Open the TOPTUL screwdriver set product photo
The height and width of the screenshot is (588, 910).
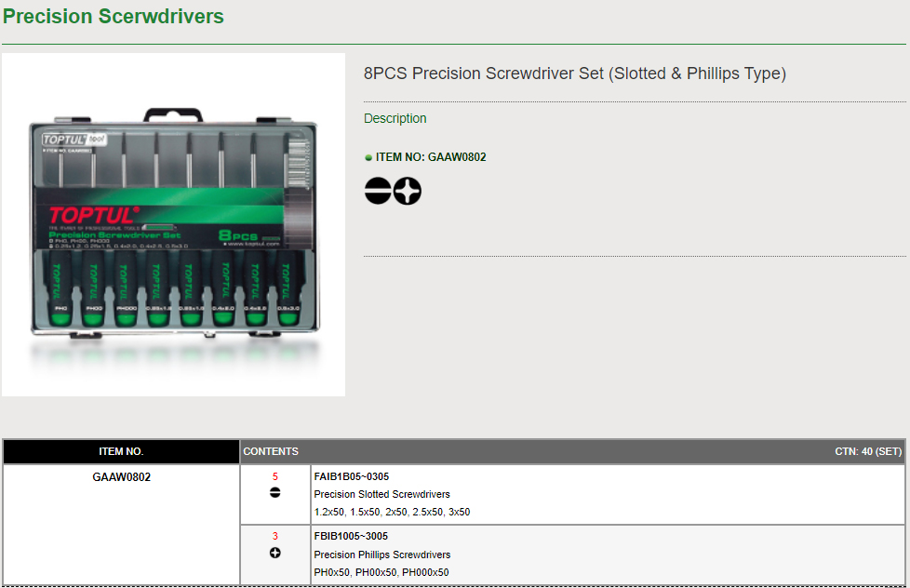pyautogui.click(x=173, y=224)
